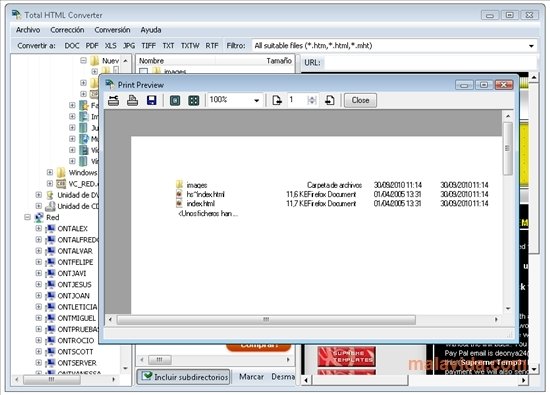Expand the Unidad de DVD node
This screenshot has width=550, height=395.
point(39,195)
